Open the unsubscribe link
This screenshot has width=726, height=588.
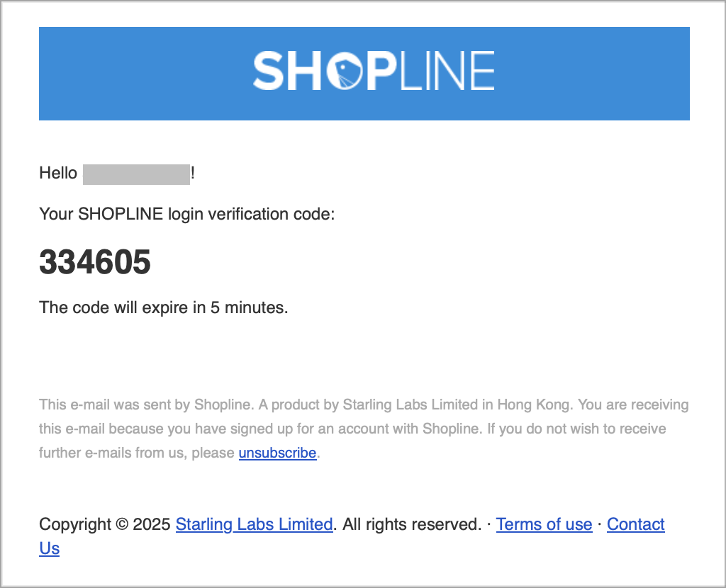[277, 453]
